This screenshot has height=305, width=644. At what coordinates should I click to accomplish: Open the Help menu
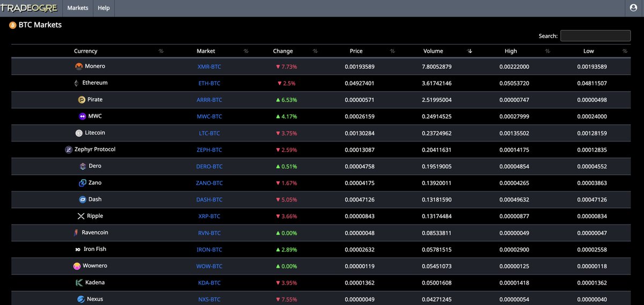tap(104, 8)
